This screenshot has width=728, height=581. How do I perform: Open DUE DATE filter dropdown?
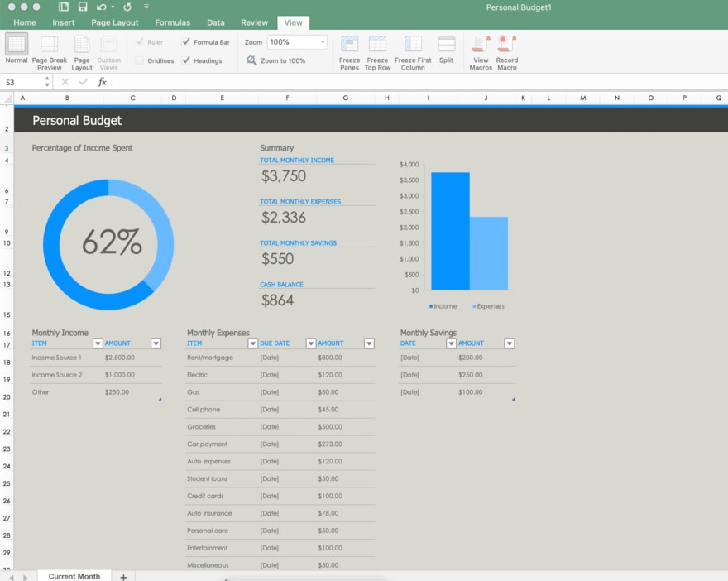(311, 343)
